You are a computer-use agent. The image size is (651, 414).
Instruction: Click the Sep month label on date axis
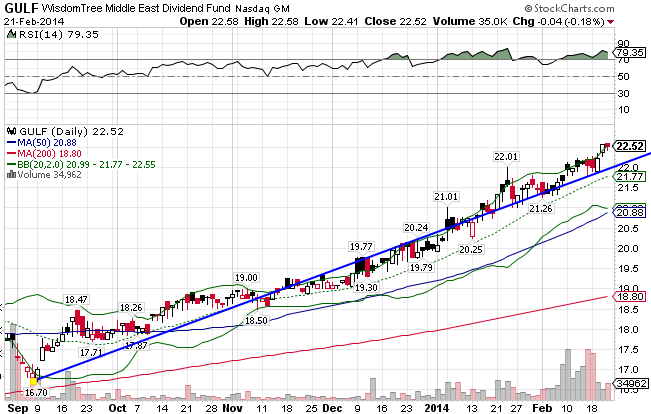[17, 408]
